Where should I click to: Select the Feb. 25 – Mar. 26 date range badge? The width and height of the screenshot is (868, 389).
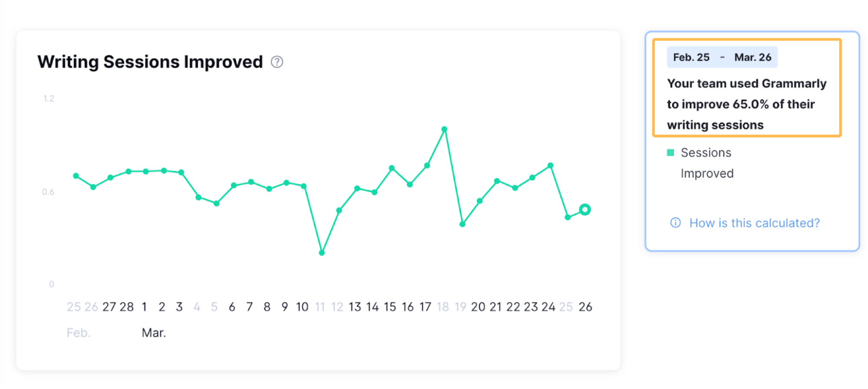722,57
